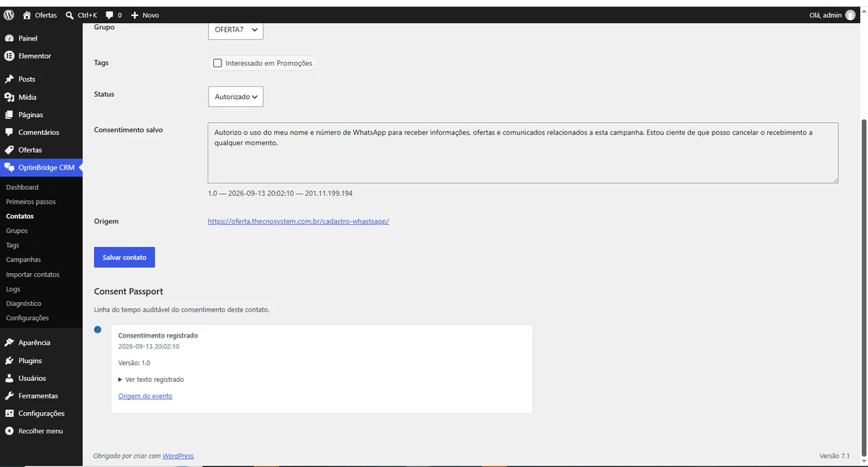
Task: Click the Elementor icon in sidebar
Action: click(x=9, y=56)
